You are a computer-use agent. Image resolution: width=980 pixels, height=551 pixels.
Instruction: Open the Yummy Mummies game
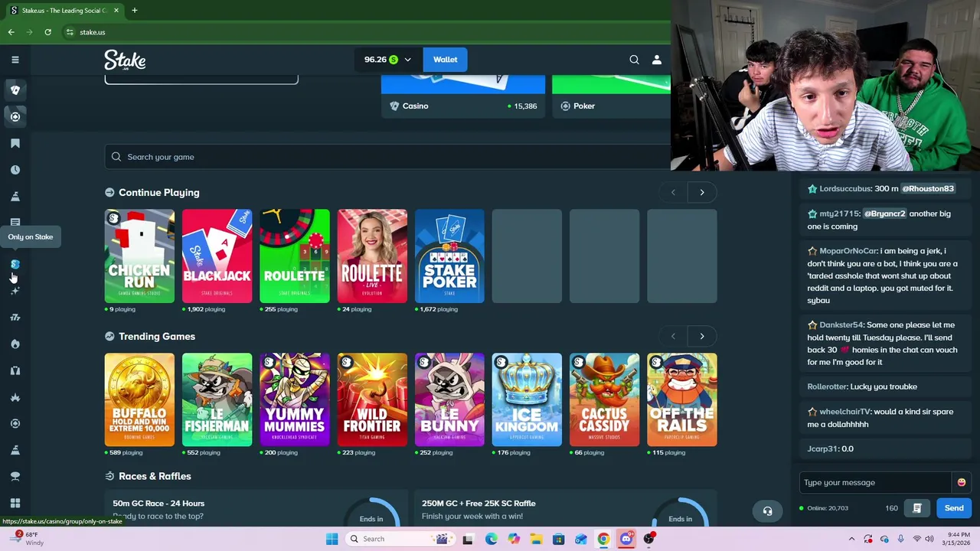[295, 399]
